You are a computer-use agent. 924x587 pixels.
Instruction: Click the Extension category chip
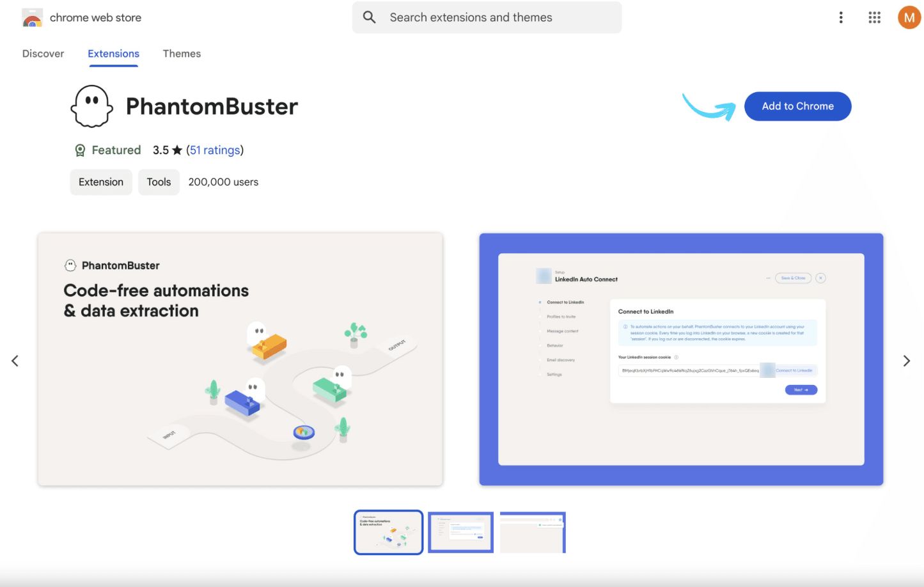point(101,182)
